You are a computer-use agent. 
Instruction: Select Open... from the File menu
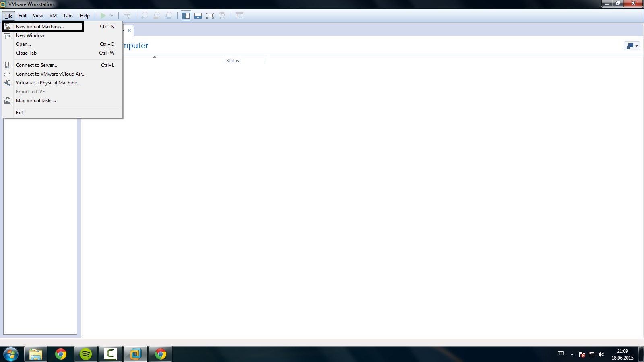[x=62, y=44]
